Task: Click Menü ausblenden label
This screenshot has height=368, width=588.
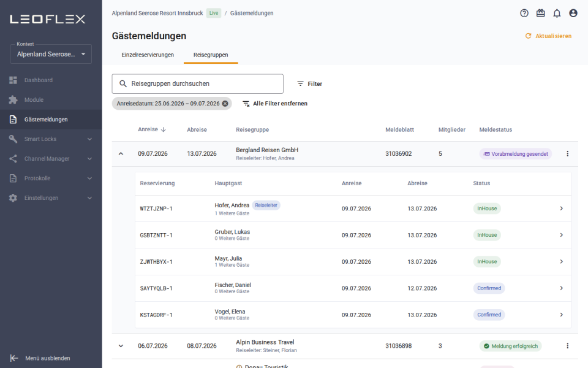Action: click(48, 358)
